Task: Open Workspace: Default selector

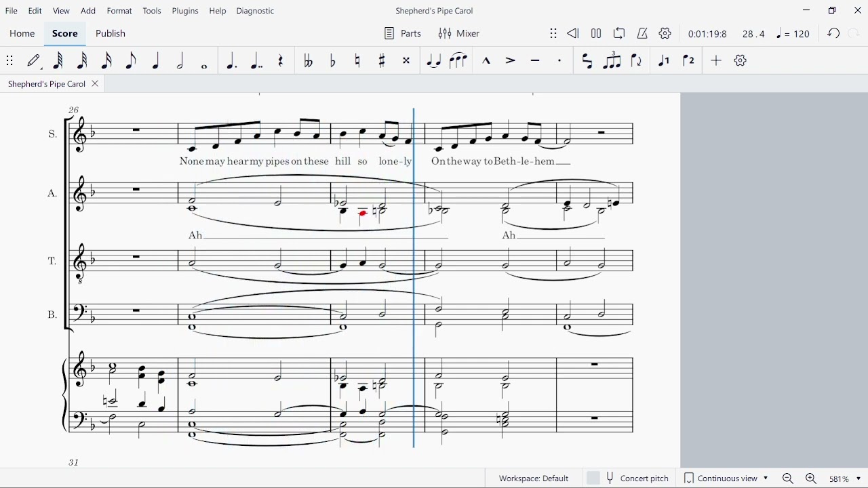Action: coord(534,479)
